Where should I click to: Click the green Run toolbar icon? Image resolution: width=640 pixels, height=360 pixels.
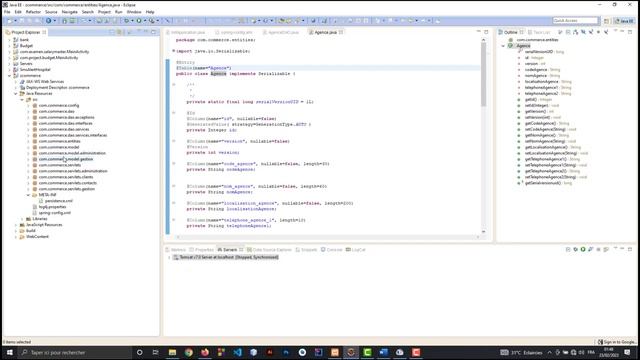click(x=139, y=20)
